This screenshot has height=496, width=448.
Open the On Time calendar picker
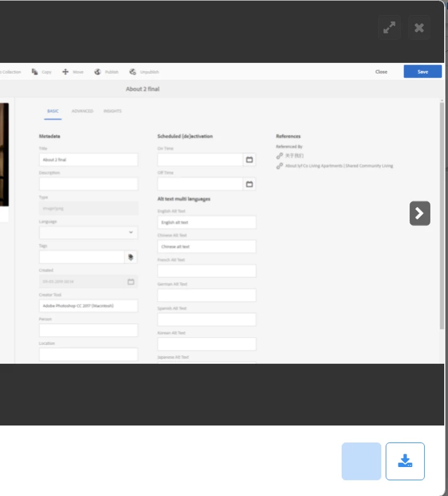coord(249,160)
